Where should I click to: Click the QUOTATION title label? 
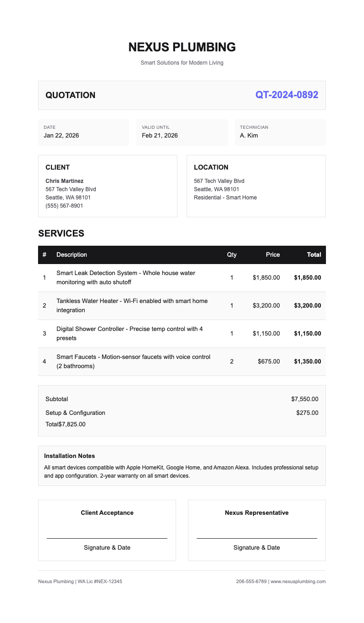click(x=71, y=95)
